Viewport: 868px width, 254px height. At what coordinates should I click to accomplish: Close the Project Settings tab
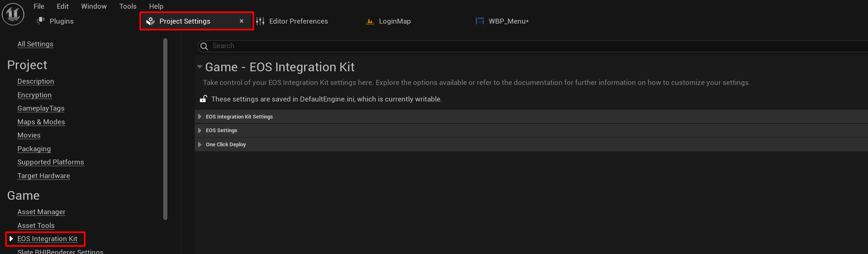pyautogui.click(x=242, y=21)
